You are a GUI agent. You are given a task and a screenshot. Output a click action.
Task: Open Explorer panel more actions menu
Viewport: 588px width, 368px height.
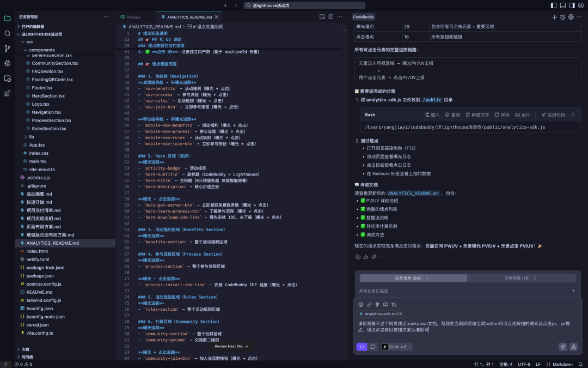click(x=107, y=17)
